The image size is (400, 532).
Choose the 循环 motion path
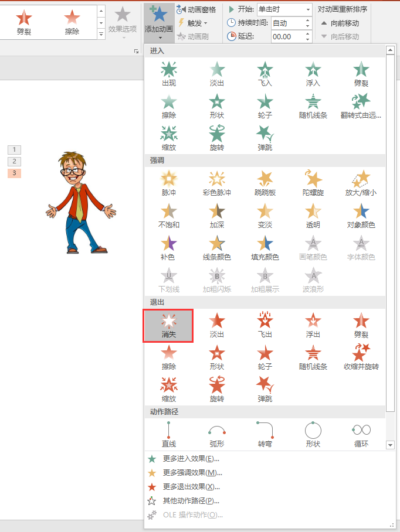(361, 435)
